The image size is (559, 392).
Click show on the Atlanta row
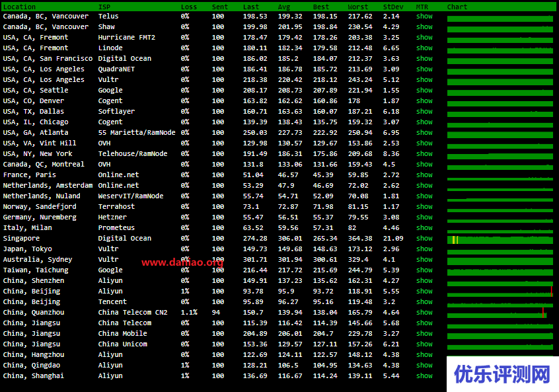[x=424, y=133]
